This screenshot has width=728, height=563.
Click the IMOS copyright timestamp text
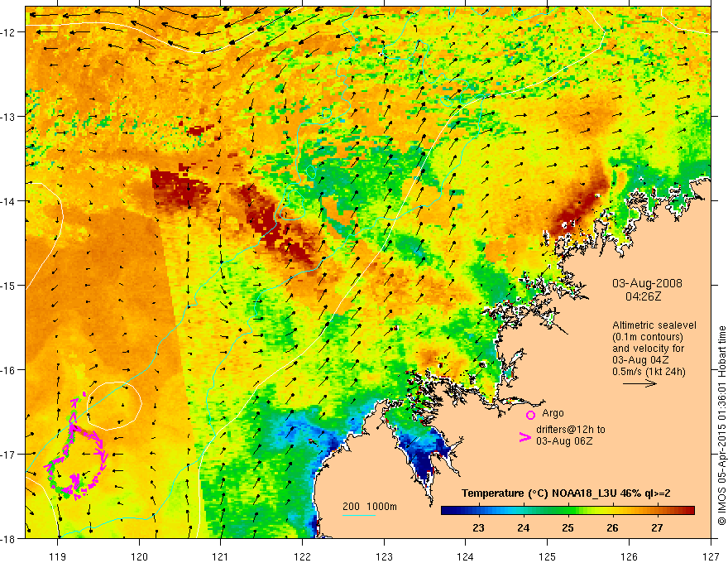click(x=721, y=426)
